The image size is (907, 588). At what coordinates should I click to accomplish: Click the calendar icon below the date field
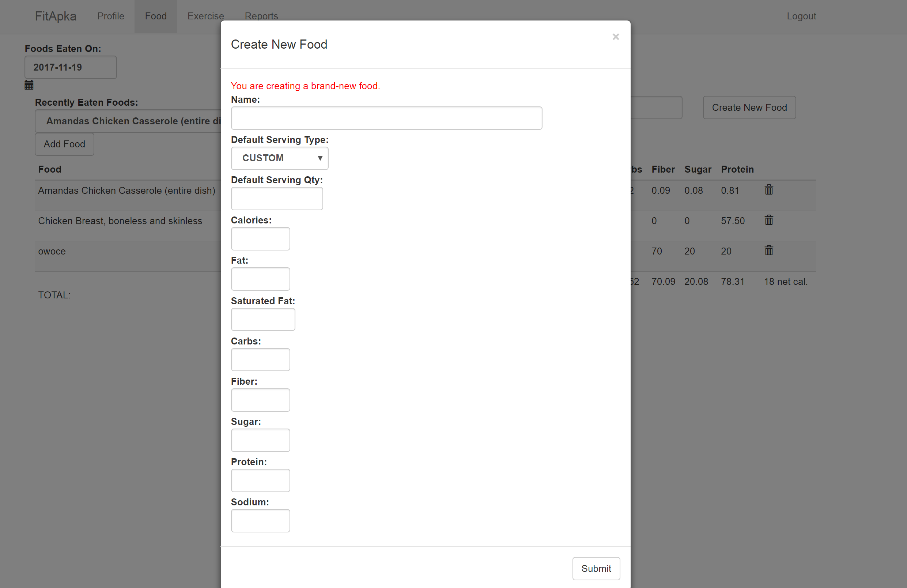[x=29, y=85]
